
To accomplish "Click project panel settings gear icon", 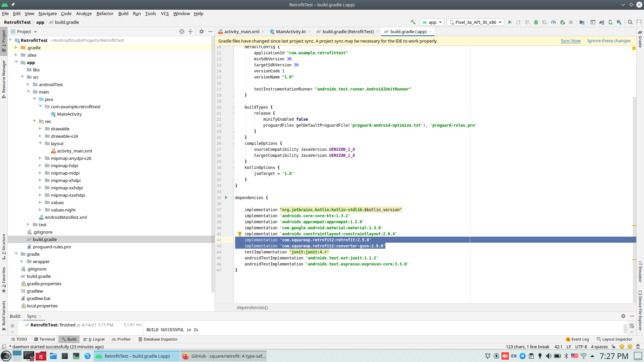I will [202, 32].
